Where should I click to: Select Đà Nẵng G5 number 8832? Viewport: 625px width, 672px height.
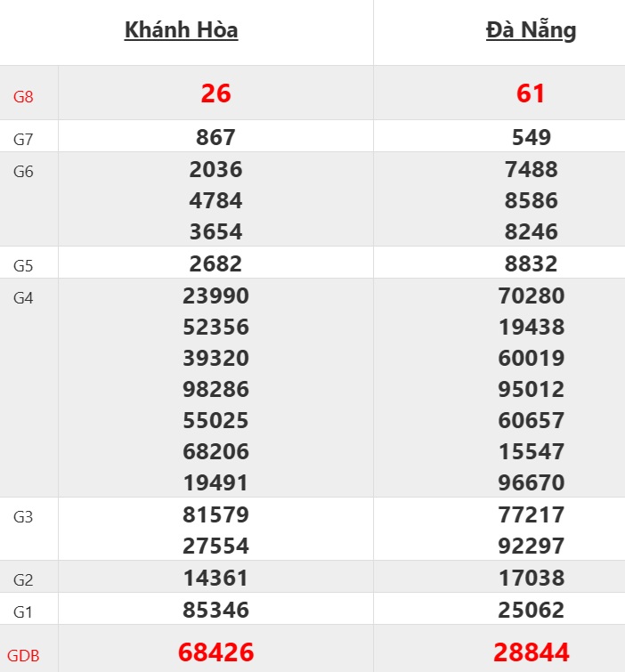(x=531, y=264)
